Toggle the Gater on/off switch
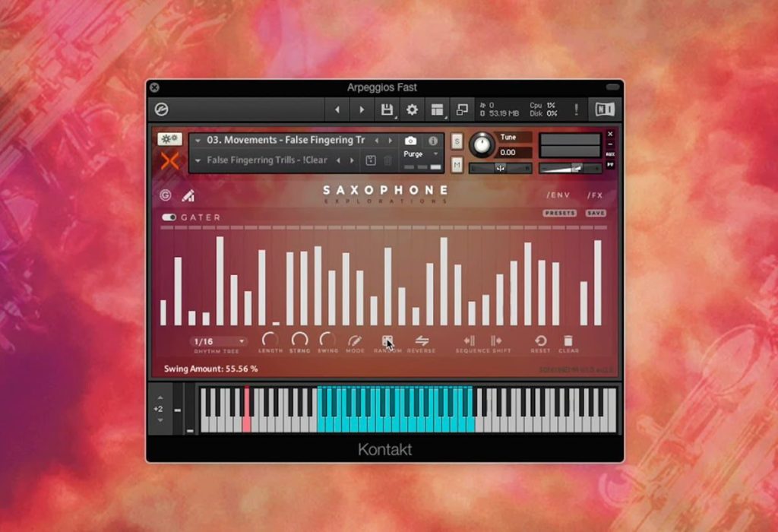Viewport: 778px width, 532px height. click(x=169, y=217)
